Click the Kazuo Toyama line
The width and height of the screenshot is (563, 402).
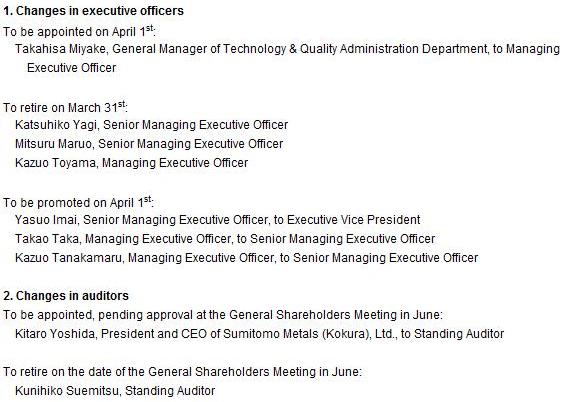coord(131,163)
